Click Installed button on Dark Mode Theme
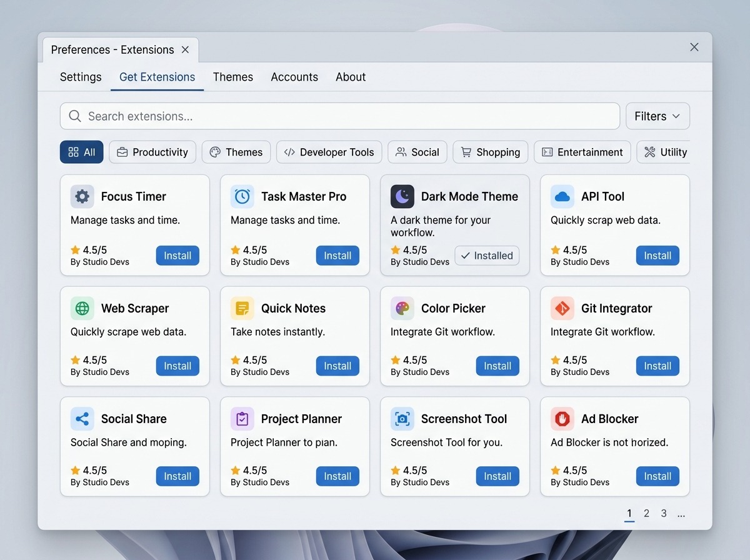 click(487, 256)
